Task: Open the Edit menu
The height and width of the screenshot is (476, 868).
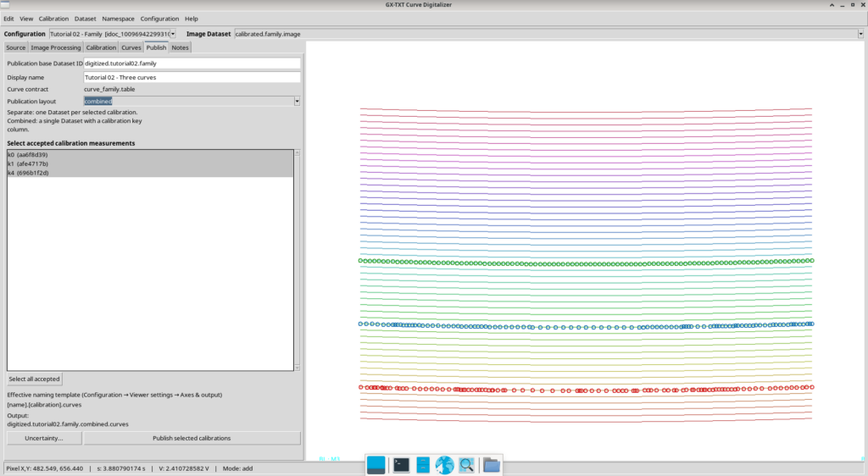Action: (x=8, y=19)
